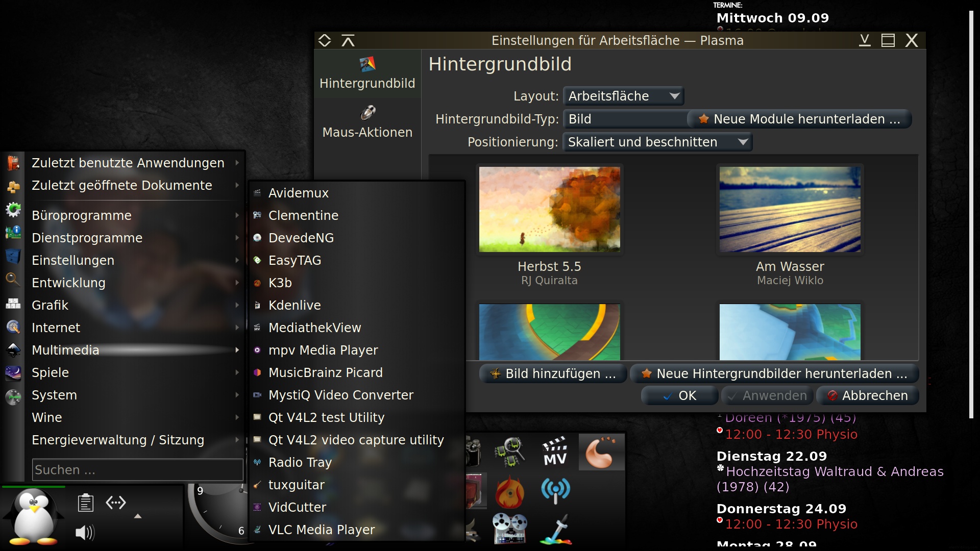Screen dimensions: 980x551
Task: Open Energieverwaltung / Sitzung submenu
Action: (135, 440)
